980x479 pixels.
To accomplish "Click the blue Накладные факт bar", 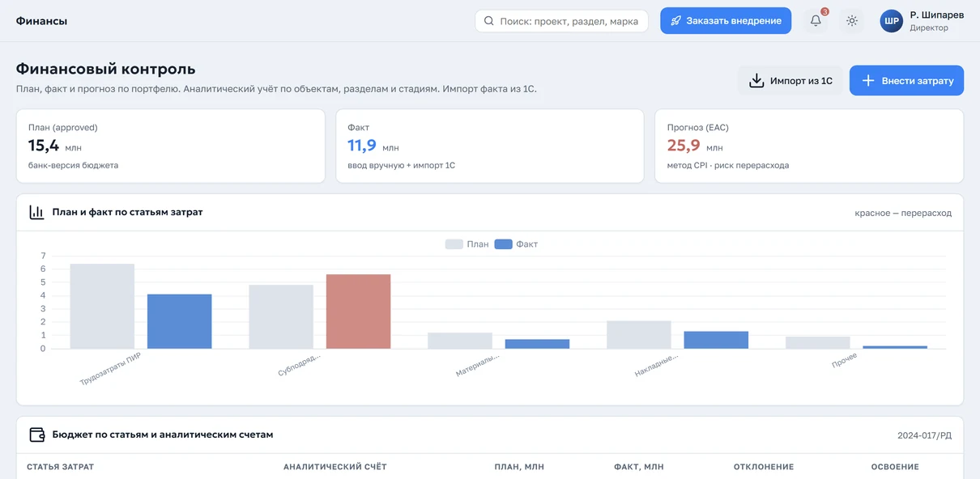I will [716, 340].
